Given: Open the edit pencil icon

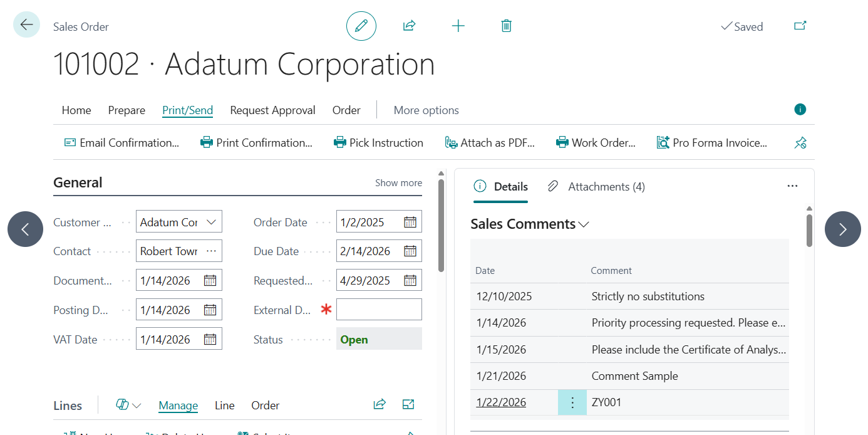Looking at the screenshot, I should click(361, 26).
